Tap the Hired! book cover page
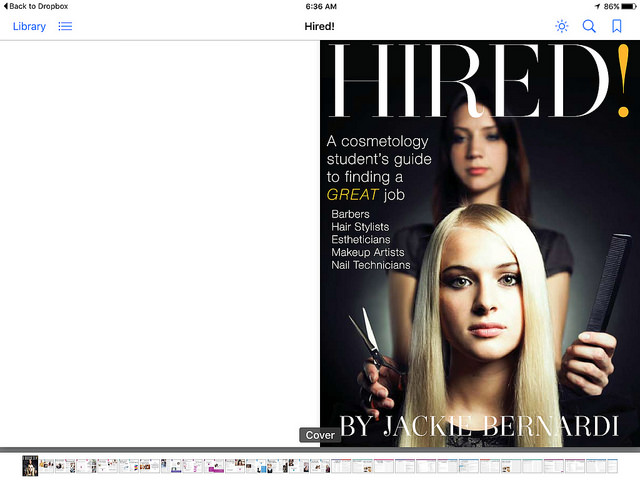The width and height of the screenshot is (640, 480). coord(480,243)
